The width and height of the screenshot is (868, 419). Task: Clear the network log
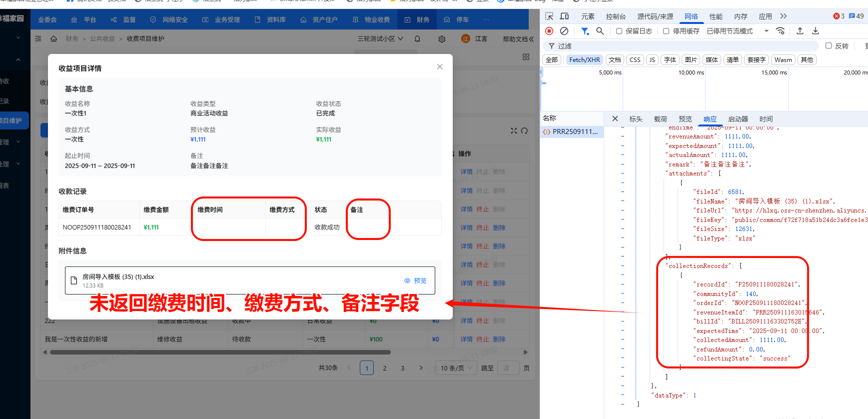point(564,31)
